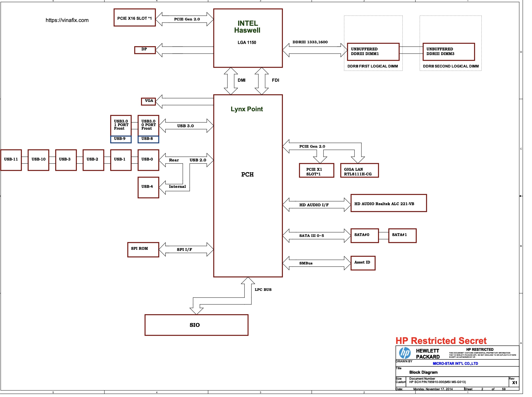
Task: Select the USB-0 block
Action: 148,160
